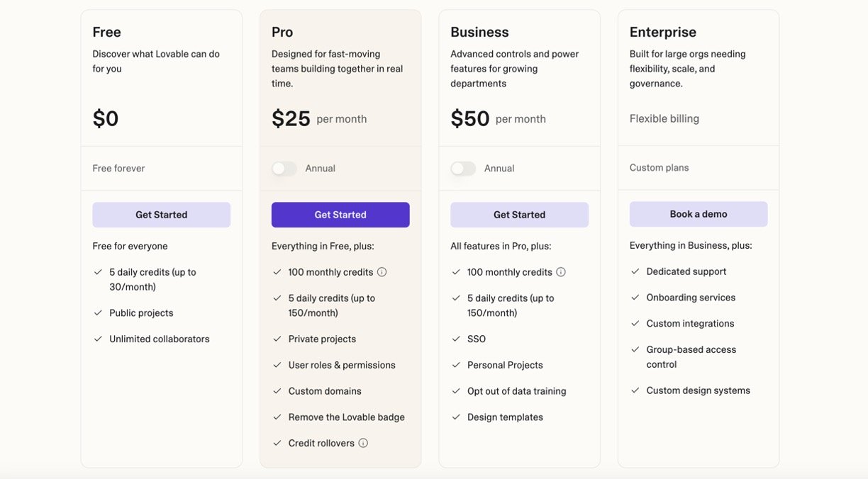Viewport: 868px width, 479px height.
Task: Click checkmark icon next to Public projects
Action: click(x=98, y=312)
